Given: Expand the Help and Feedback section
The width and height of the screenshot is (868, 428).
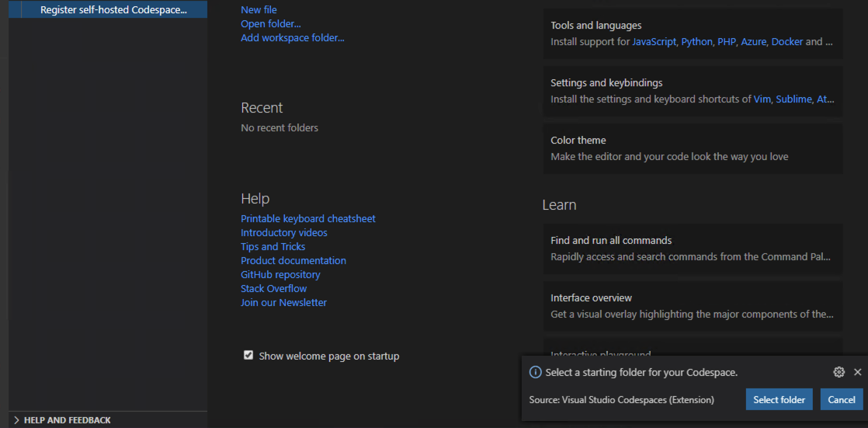Looking at the screenshot, I should 108,420.
